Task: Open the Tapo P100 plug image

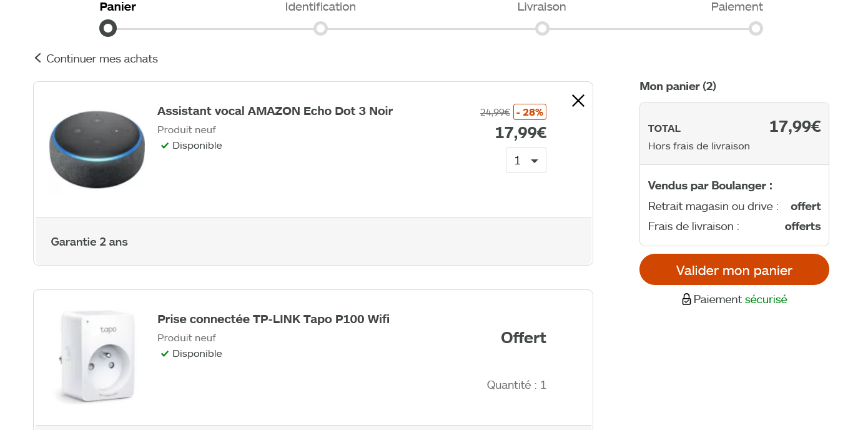Action: point(95,356)
